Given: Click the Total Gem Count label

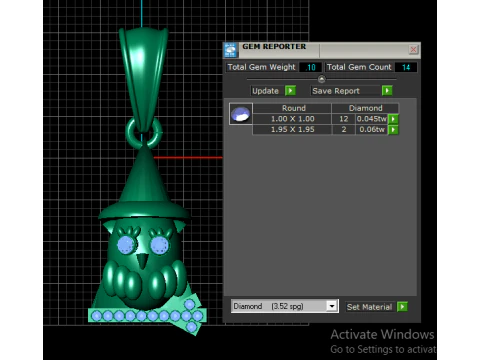Looking at the screenshot, I should pyautogui.click(x=359, y=67).
